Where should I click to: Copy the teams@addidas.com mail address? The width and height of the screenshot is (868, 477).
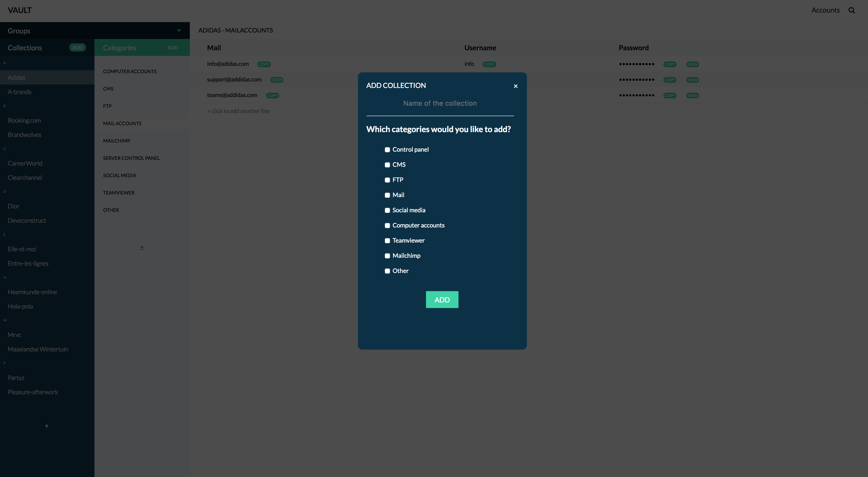pos(272,96)
